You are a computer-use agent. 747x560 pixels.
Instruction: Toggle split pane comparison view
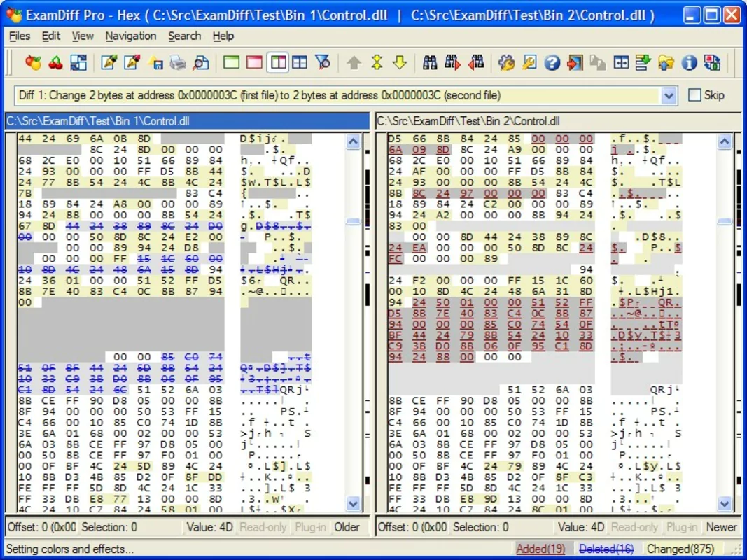(278, 63)
